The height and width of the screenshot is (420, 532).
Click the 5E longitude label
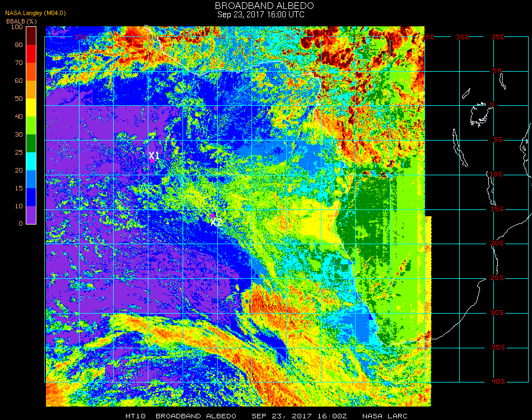pyautogui.click(x=291, y=37)
